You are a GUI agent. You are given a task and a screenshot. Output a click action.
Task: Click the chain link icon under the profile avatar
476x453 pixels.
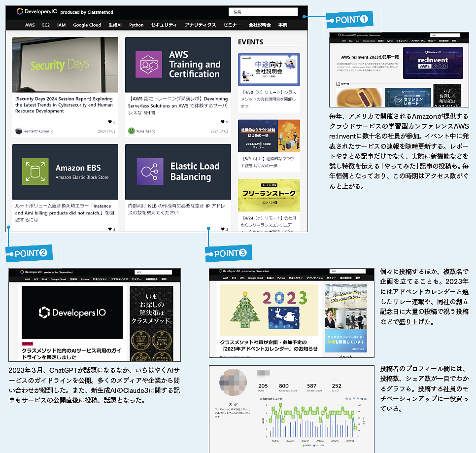236,404
